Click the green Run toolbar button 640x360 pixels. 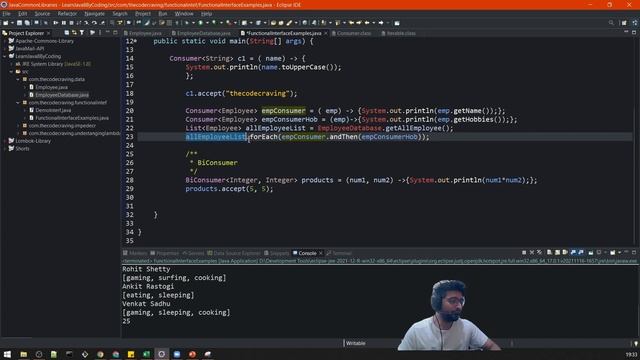tap(200, 23)
